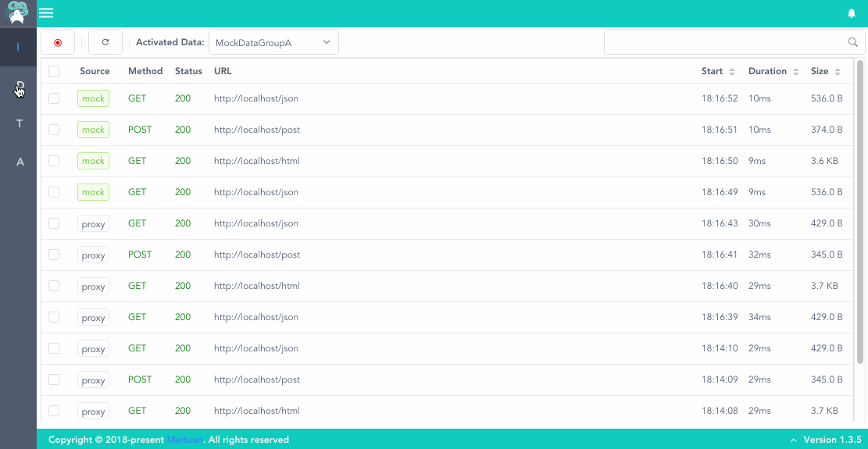
Task: Click the Method column header
Action: [145, 71]
